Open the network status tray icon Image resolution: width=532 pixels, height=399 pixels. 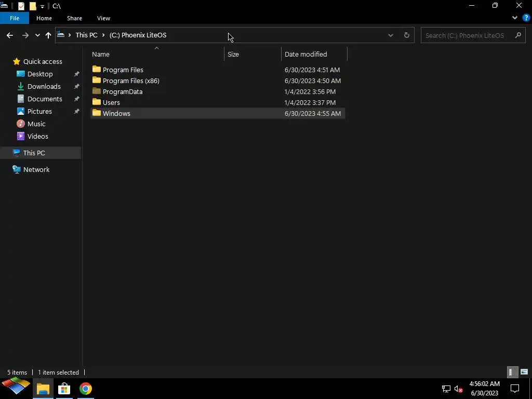(446, 389)
